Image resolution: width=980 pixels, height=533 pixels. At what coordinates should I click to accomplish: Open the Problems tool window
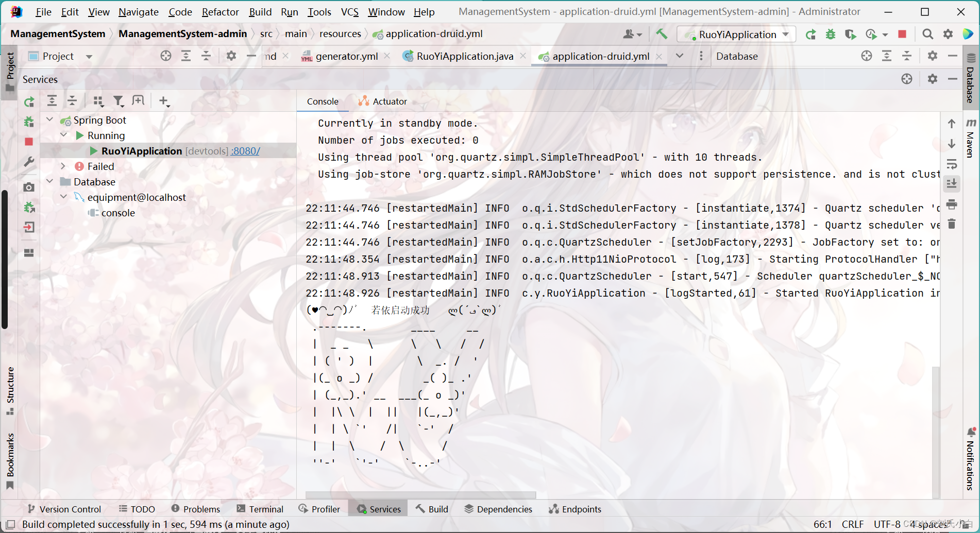pos(196,509)
